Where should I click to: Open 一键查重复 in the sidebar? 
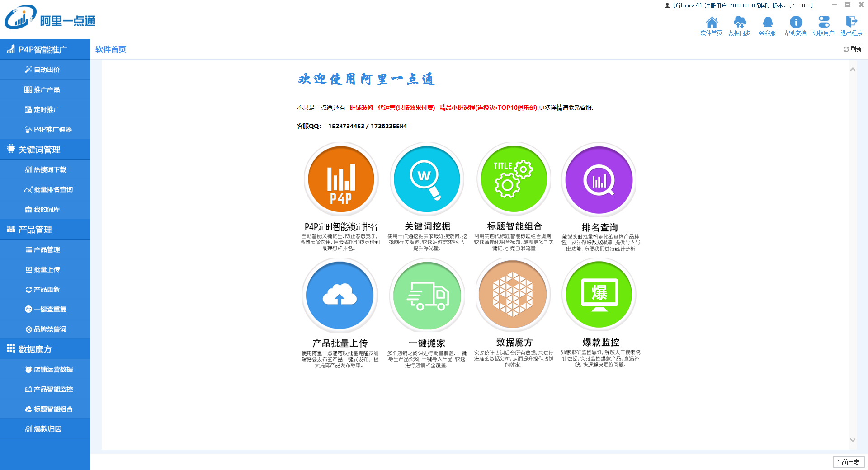click(45, 309)
